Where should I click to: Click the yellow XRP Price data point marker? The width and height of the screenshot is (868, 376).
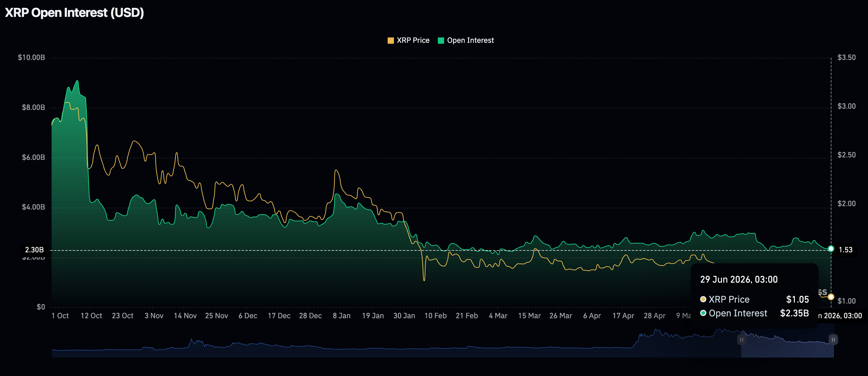831,297
